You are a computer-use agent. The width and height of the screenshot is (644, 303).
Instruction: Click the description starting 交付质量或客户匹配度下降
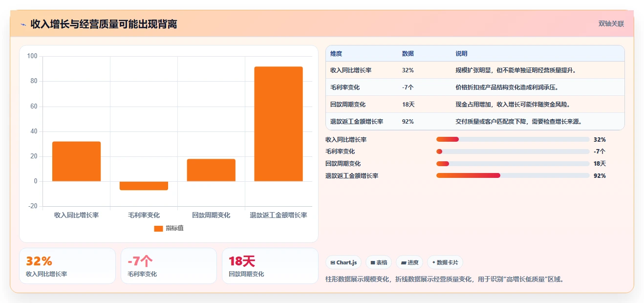tap(519, 122)
